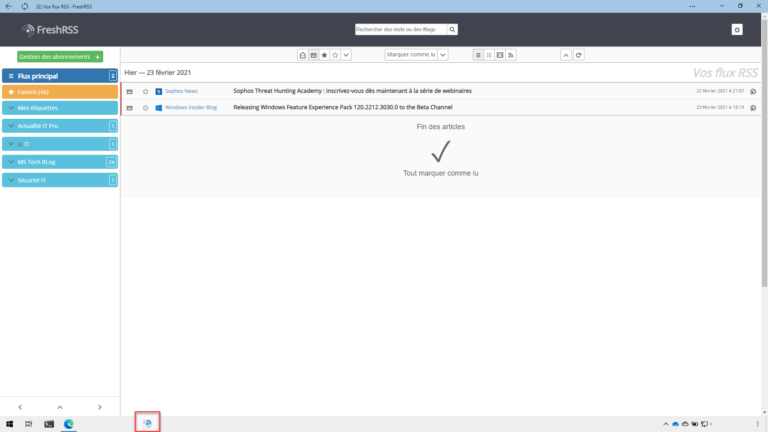Screen dimensions: 768x432
Task: Reload page via title bar refresh icon
Action: click(24, 6)
